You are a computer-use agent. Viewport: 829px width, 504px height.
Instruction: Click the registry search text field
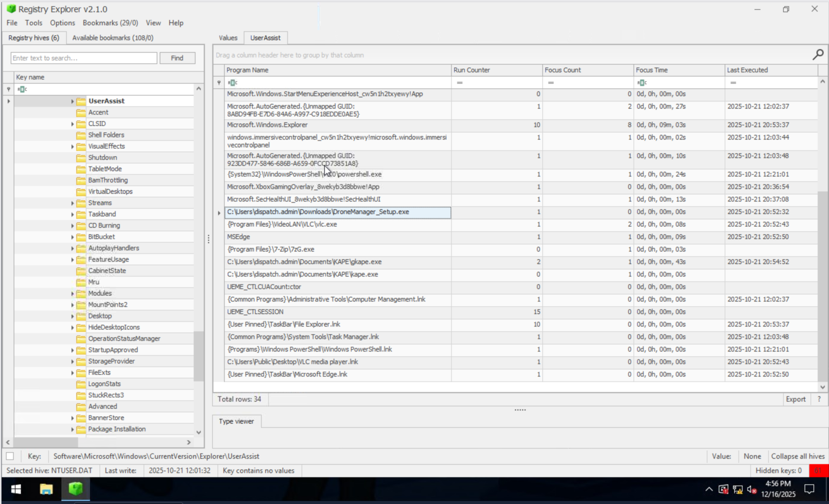coord(84,58)
